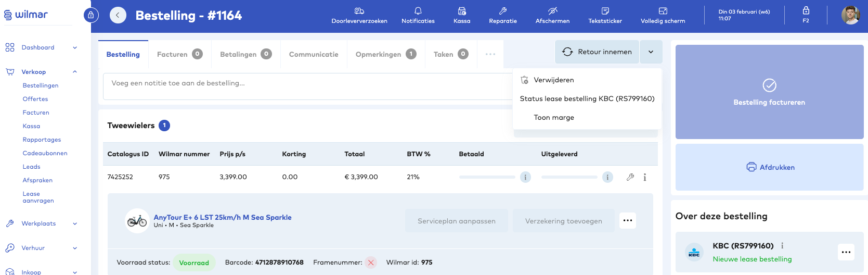
Task: Activate Afschermen privacy mode
Action: point(552,16)
